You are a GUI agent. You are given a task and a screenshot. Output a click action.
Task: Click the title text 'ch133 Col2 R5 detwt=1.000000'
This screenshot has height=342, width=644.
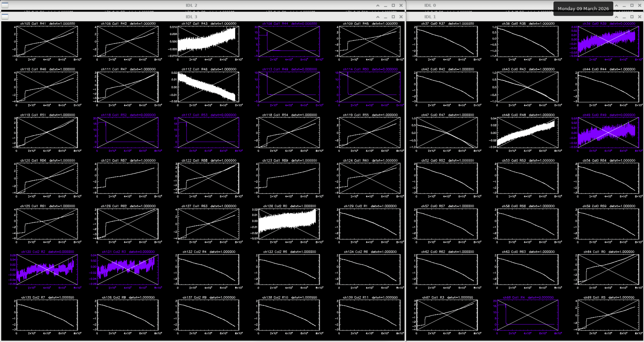[x=290, y=252]
